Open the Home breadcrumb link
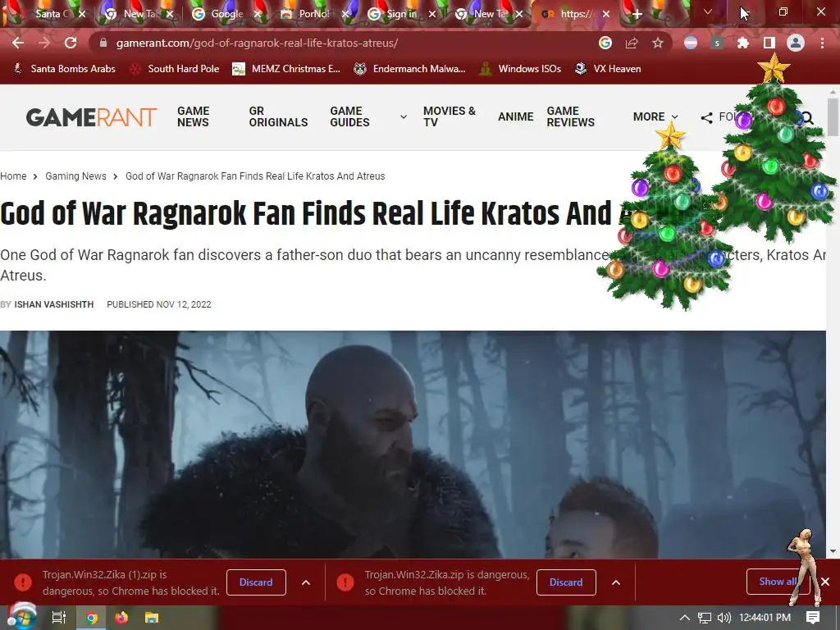Screen dimensions: 840x630 (x=13, y=176)
